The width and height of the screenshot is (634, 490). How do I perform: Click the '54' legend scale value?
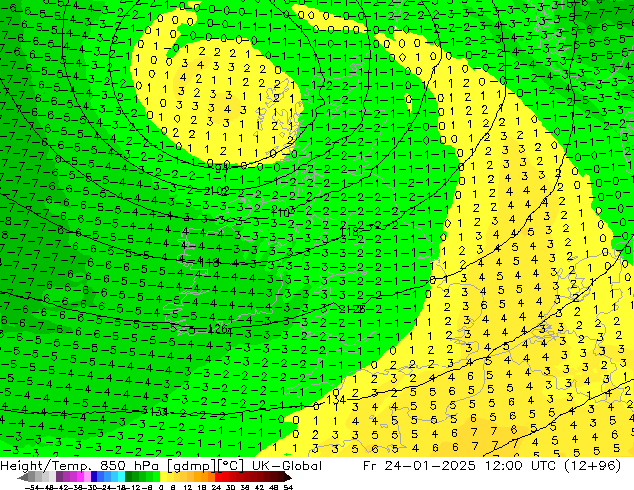288,487
